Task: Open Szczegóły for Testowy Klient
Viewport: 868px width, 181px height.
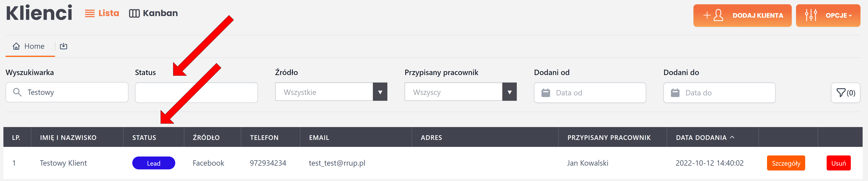Action: point(785,163)
